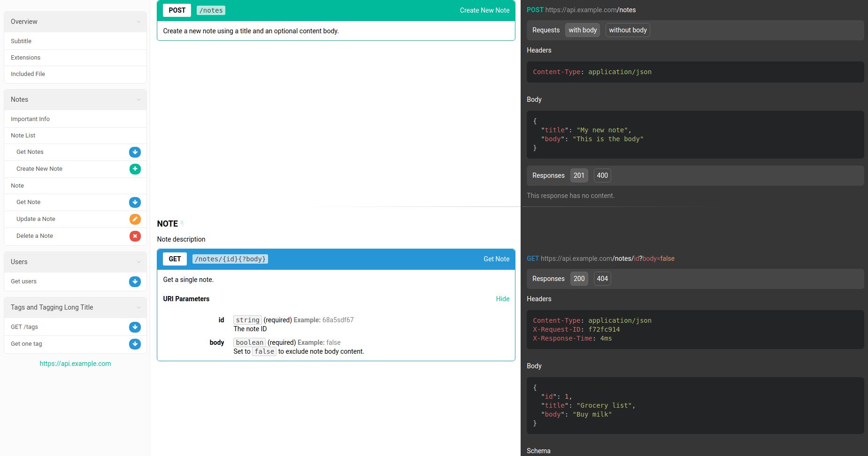Click the NOTE heading permalink anchor
The width and height of the screenshot is (868, 456).
(x=182, y=224)
